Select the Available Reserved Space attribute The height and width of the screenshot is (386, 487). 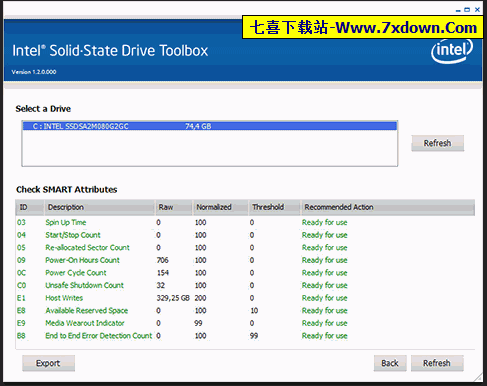(x=87, y=311)
